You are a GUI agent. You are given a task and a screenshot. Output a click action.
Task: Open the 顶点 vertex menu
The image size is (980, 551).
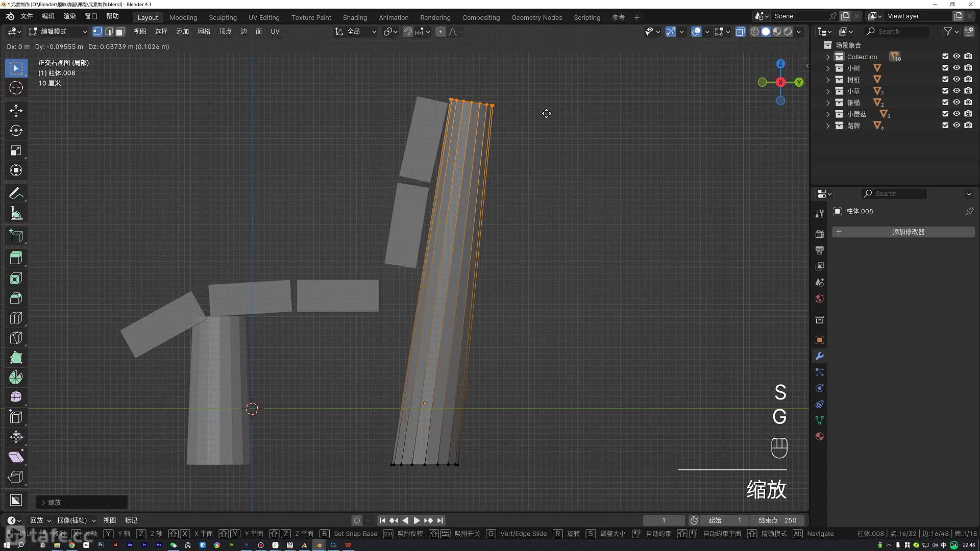225,32
